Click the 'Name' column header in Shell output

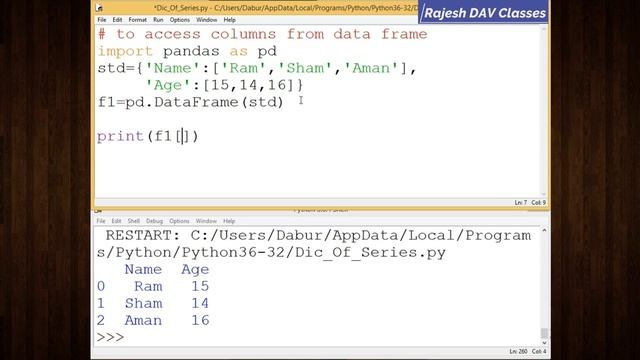coord(143,269)
